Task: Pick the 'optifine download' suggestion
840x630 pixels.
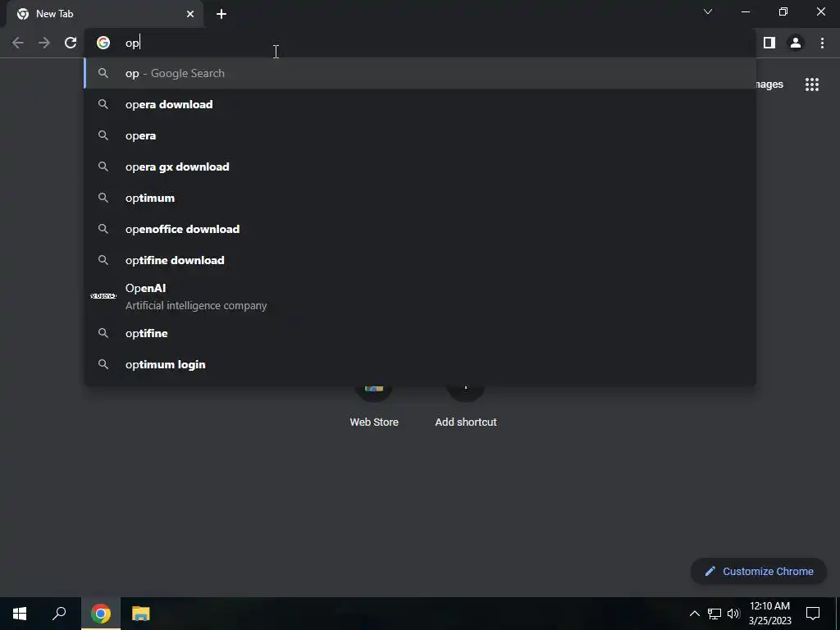Action: pos(420,260)
